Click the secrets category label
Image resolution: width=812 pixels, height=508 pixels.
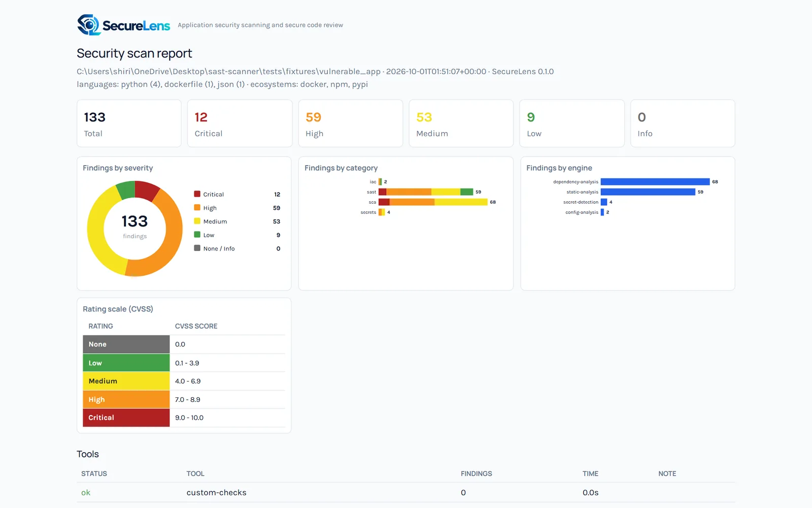pyautogui.click(x=368, y=212)
